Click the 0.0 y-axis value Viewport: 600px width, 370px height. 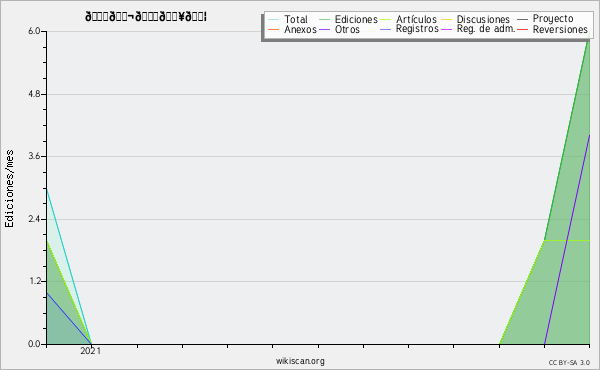point(34,344)
